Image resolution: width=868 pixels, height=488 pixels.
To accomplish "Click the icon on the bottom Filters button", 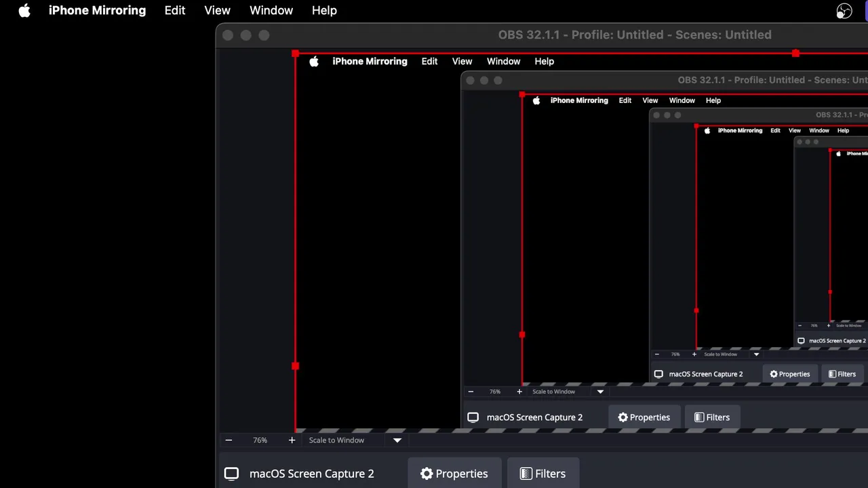I will (x=526, y=474).
